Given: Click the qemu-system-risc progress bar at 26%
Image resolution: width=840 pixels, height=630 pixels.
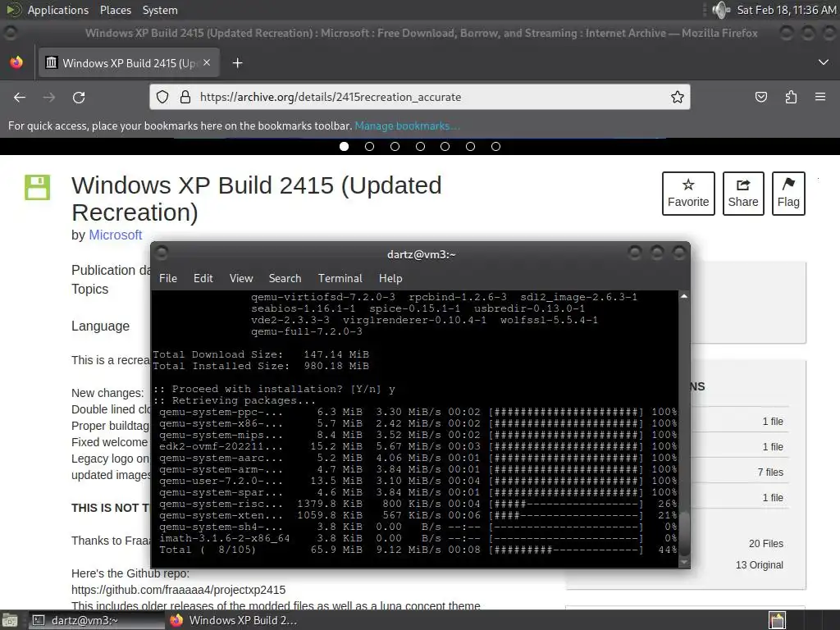Looking at the screenshot, I should click(x=566, y=504).
